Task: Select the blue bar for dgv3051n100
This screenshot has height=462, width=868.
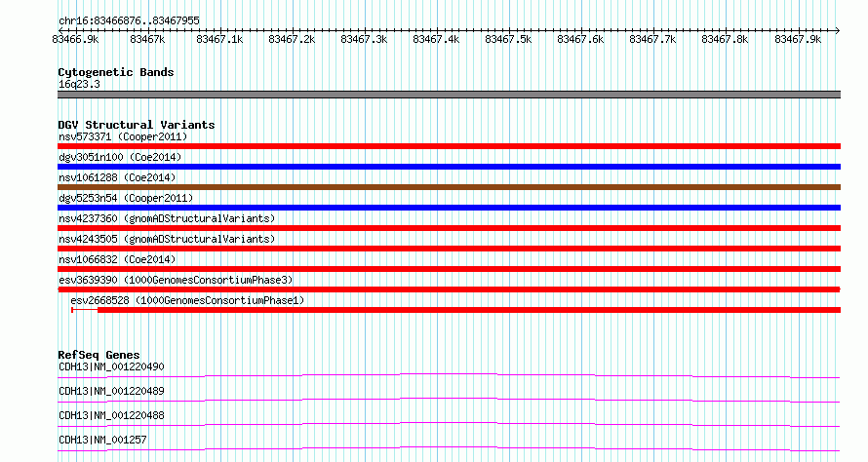Action: [x=449, y=167]
